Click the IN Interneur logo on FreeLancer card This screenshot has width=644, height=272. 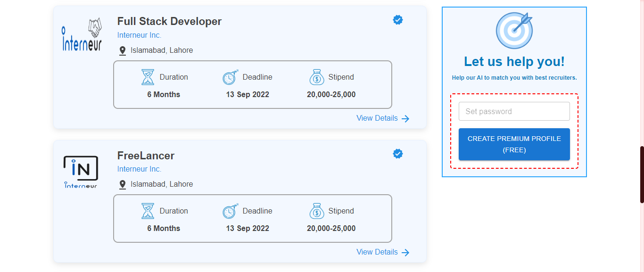click(x=81, y=172)
